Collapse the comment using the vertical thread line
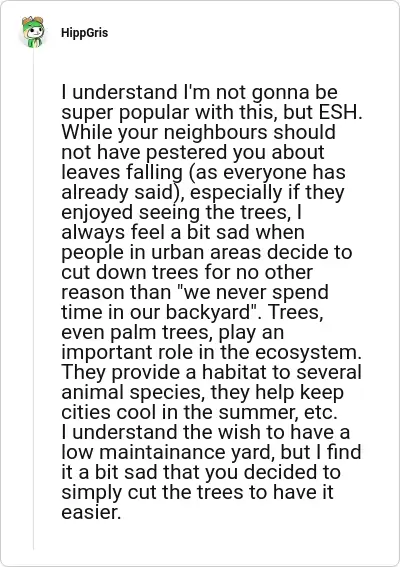Screen dimensions: 400x567 (x=33, y=300)
